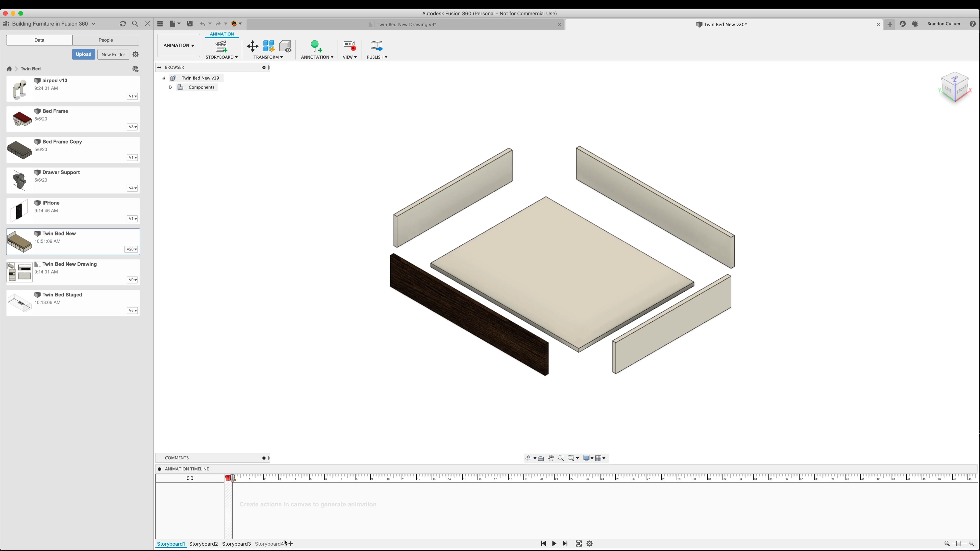Switch to Storyboard3 tab
980x551 pixels.
[x=236, y=544]
